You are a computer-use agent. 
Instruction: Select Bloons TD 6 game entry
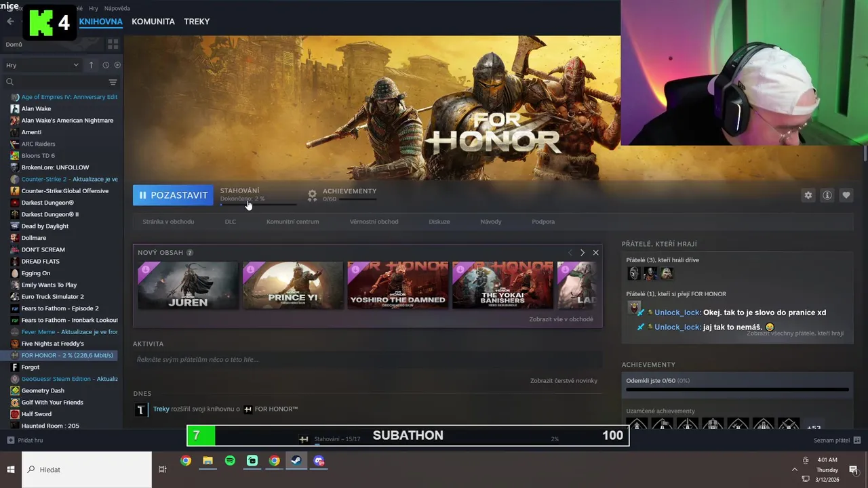tap(38, 156)
